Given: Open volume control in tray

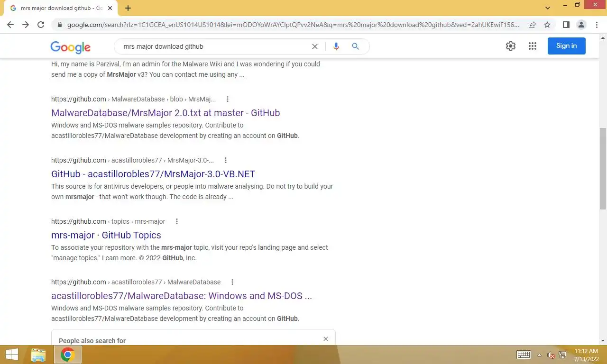Looking at the screenshot, I should point(551,355).
